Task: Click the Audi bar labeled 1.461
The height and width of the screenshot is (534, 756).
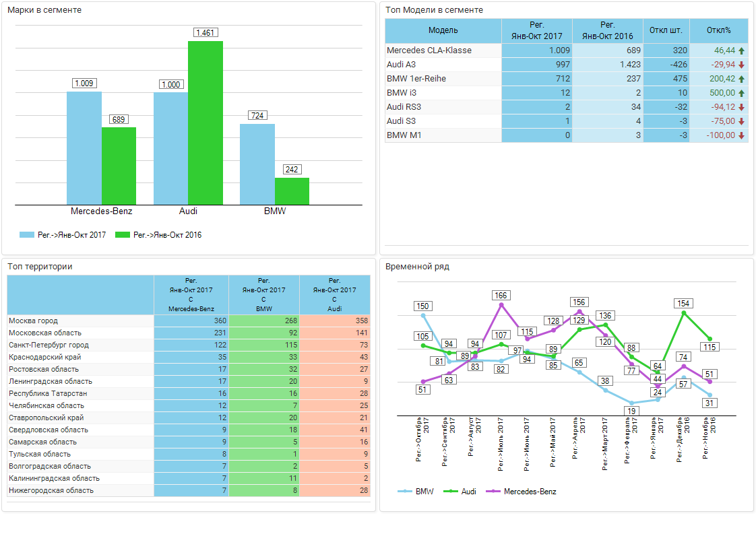Action: pos(206,123)
